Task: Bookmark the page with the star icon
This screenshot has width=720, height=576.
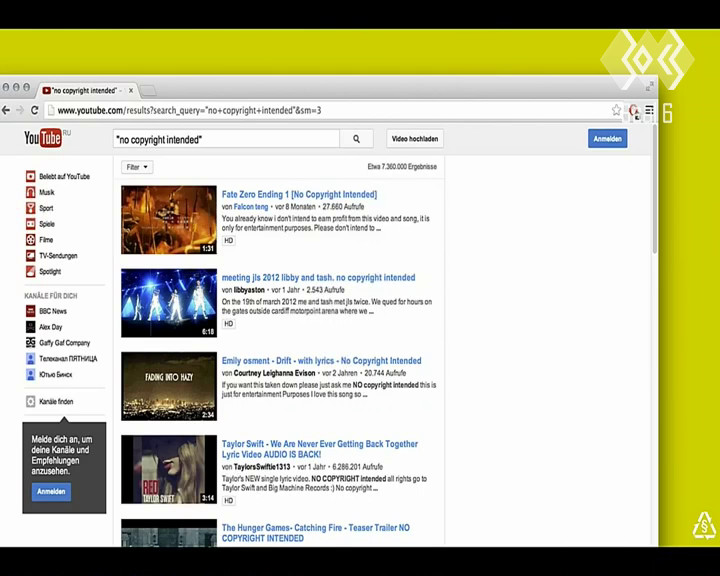Action: [616, 110]
